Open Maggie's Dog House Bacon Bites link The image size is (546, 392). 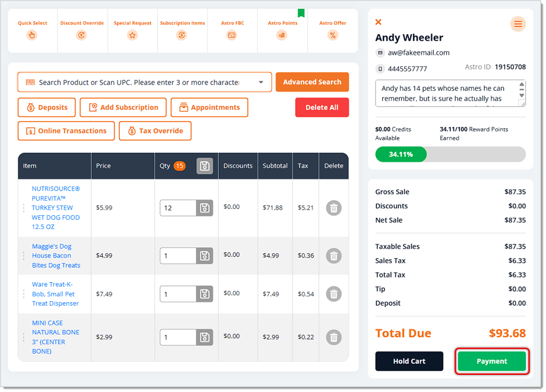click(x=56, y=256)
